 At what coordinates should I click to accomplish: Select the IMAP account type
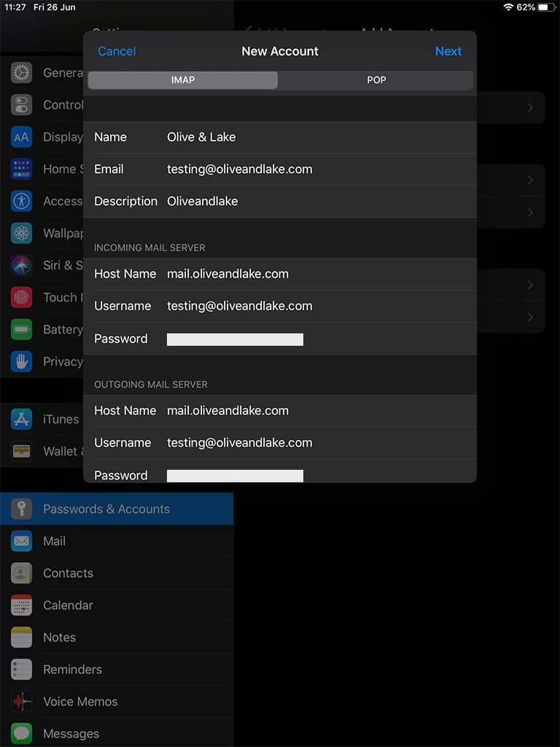[183, 80]
